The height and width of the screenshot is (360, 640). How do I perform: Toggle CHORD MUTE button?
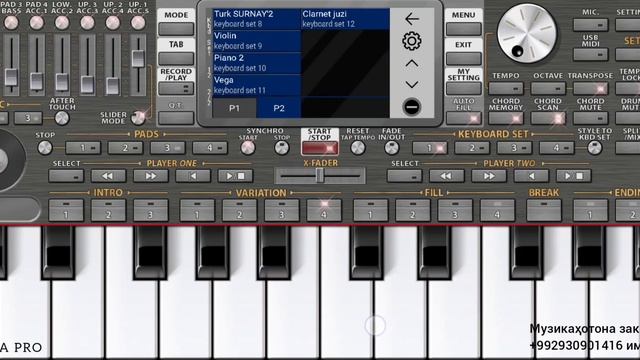click(590, 118)
